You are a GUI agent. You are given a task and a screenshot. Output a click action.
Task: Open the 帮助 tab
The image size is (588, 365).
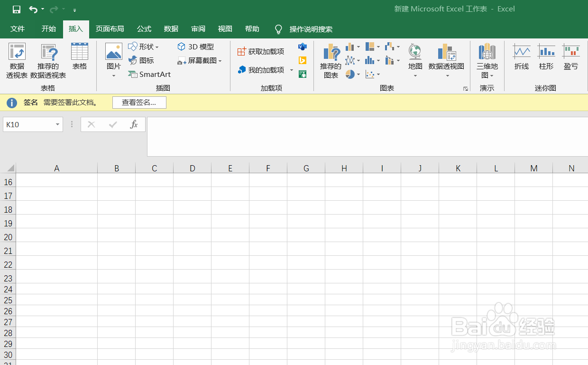pyautogui.click(x=252, y=29)
